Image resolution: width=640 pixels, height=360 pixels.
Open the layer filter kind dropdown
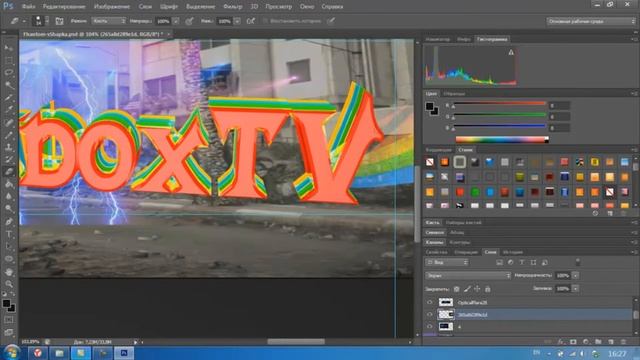[x=447, y=262]
